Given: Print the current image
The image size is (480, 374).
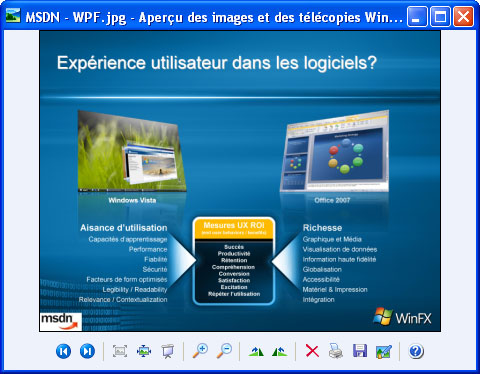Looking at the screenshot, I should tap(336, 351).
